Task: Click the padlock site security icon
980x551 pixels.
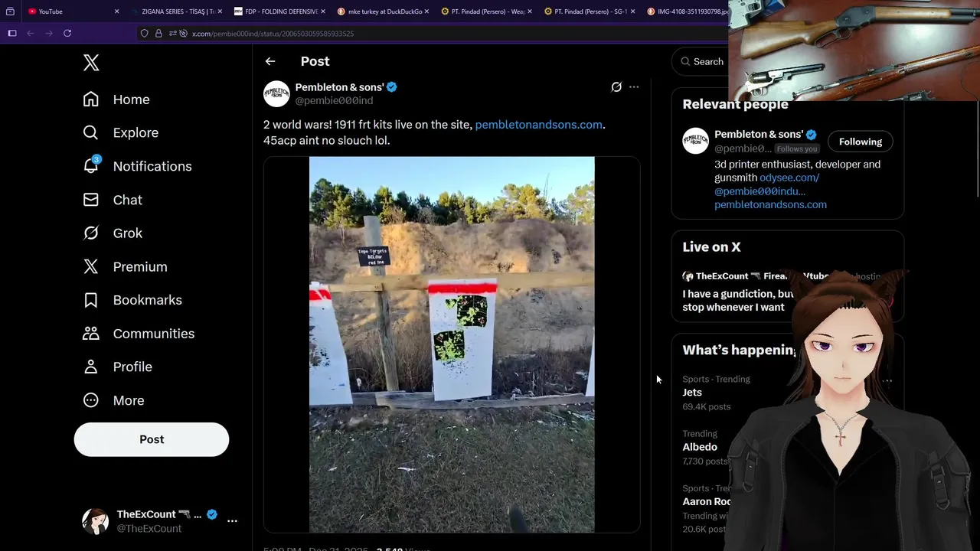Action: (x=158, y=34)
